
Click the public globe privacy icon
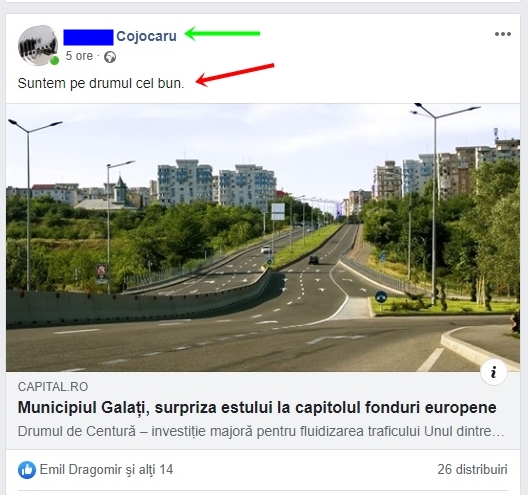pyautogui.click(x=110, y=57)
